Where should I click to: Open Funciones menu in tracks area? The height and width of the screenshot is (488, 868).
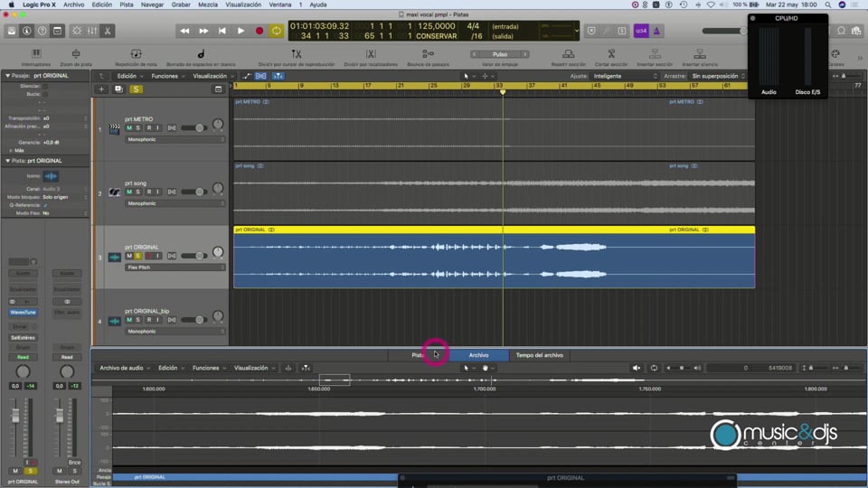pos(168,76)
